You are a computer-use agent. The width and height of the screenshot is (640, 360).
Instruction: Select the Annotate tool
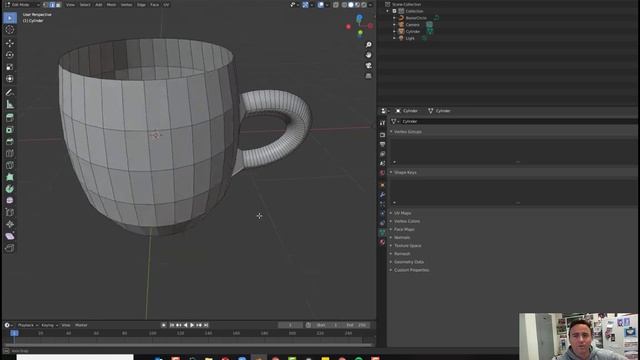click(10, 93)
